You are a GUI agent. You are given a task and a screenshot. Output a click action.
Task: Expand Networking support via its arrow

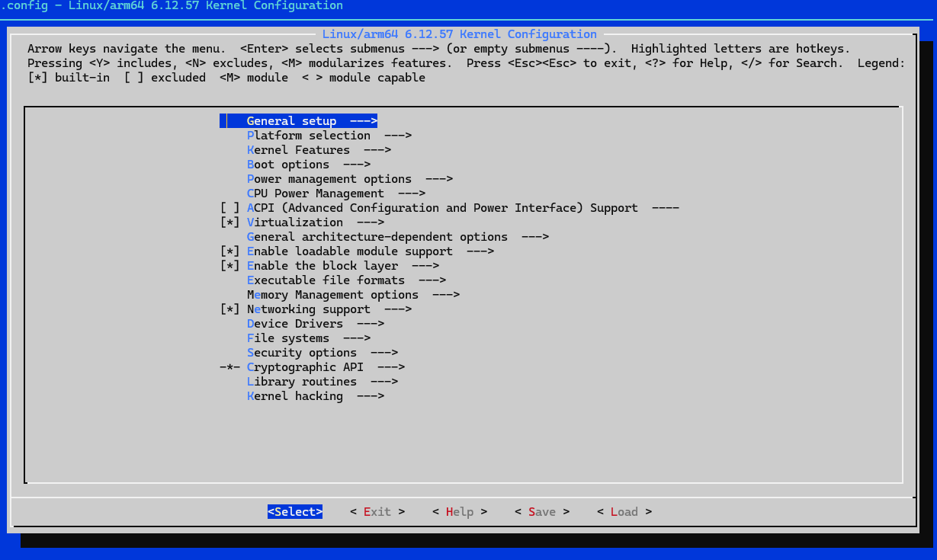point(398,309)
